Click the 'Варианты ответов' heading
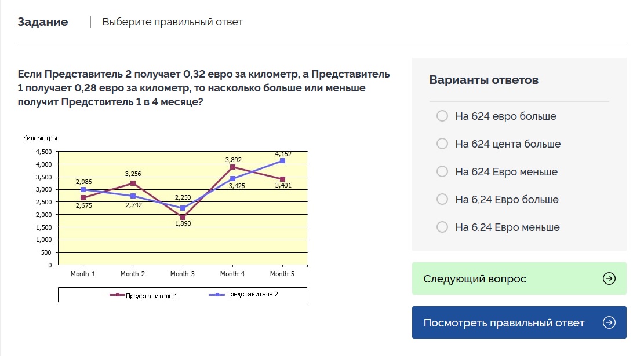 coord(483,80)
